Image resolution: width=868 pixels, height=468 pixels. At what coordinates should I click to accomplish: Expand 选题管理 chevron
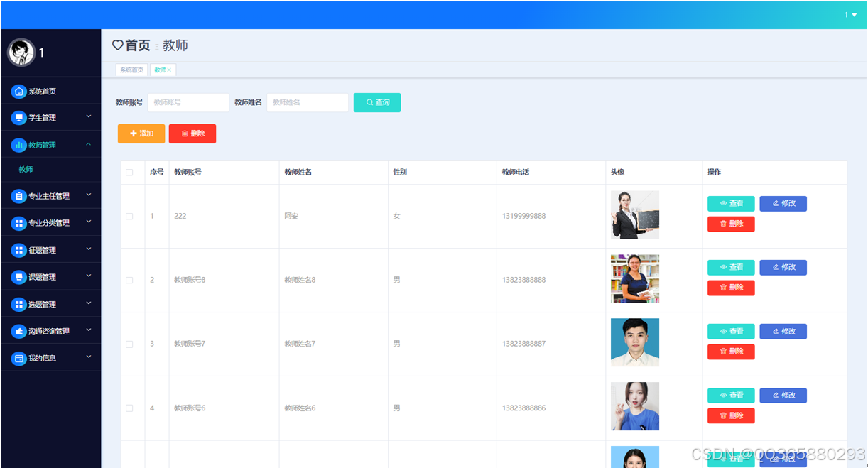click(89, 303)
